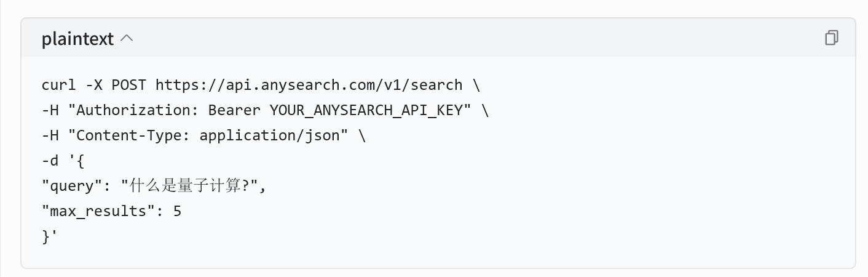Click the application/json content type value

click(x=269, y=135)
